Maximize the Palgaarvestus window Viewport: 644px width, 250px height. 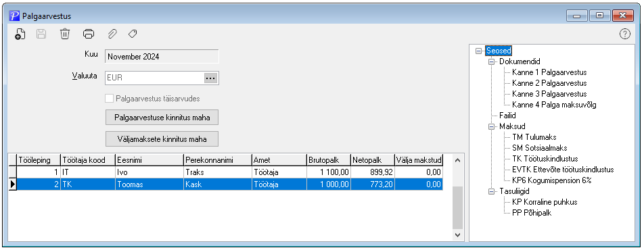[599, 16]
